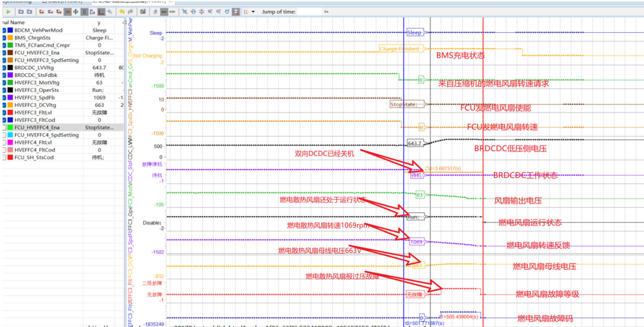Uncheck the BDCM_VehPwrMod signal checkbox
This screenshot has width=644, height=327.
[x=4, y=30]
